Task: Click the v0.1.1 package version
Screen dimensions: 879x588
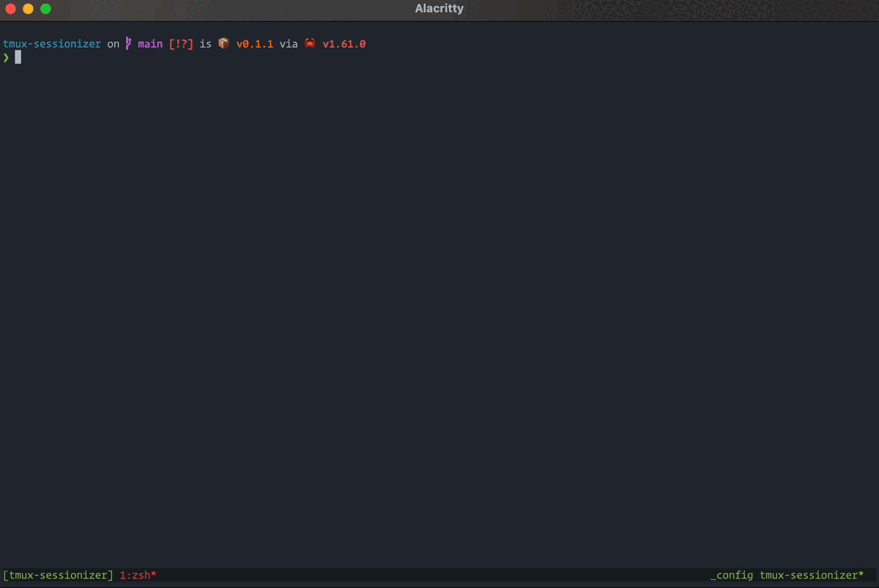Action: click(254, 44)
